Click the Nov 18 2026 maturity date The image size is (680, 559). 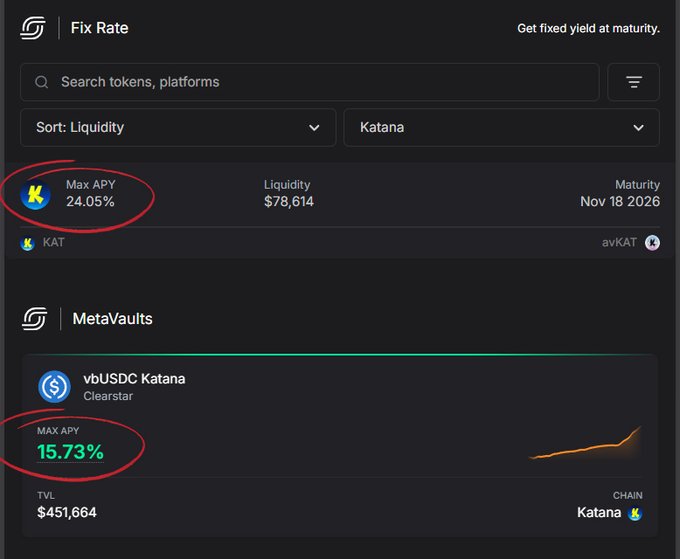tap(620, 201)
